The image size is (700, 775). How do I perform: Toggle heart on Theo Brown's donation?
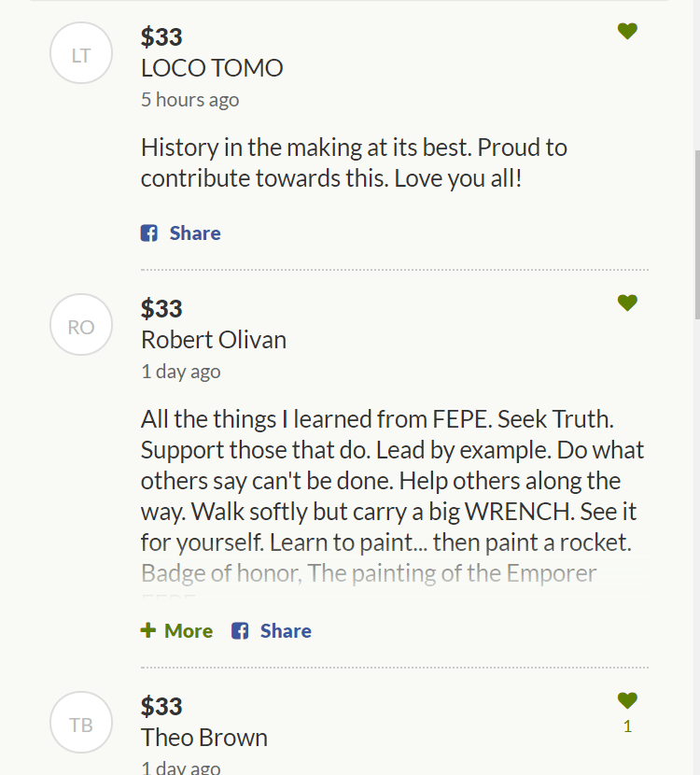(x=627, y=700)
